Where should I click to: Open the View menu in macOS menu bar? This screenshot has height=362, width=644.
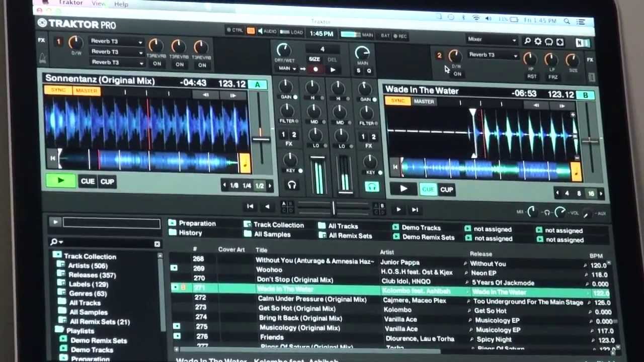point(99,4)
